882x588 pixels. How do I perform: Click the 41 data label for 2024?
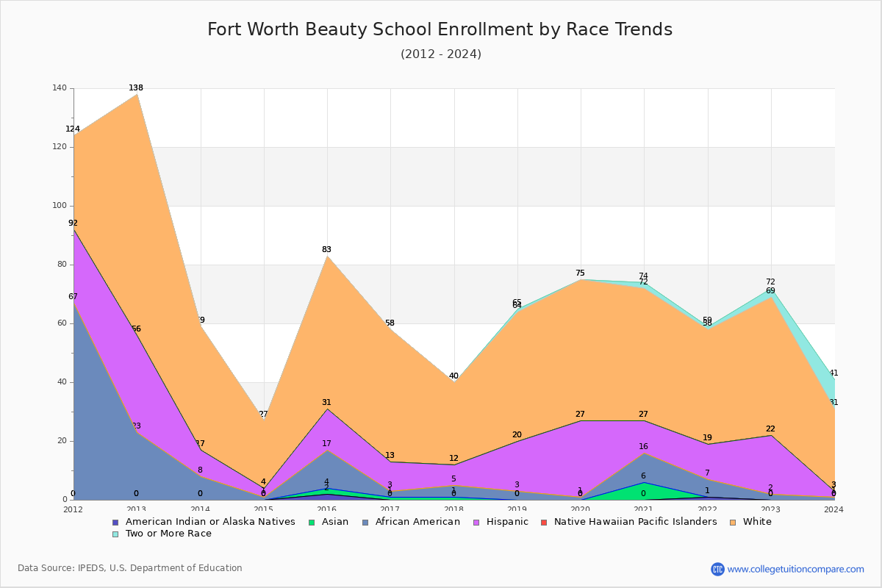tap(833, 373)
